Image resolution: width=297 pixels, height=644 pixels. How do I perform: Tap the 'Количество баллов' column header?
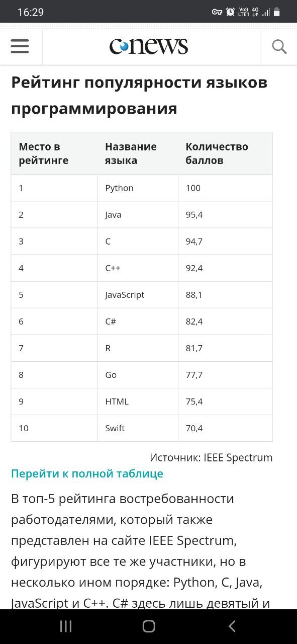(217, 153)
